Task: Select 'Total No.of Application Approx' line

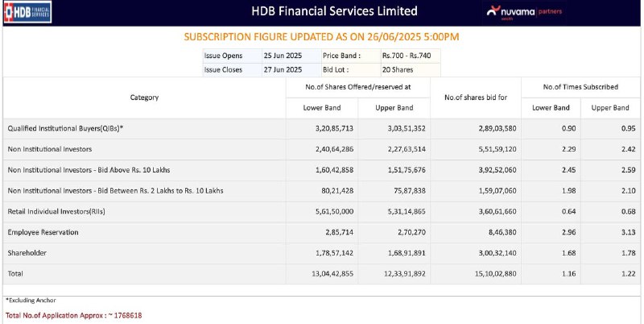Action: pyautogui.click(x=74, y=316)
